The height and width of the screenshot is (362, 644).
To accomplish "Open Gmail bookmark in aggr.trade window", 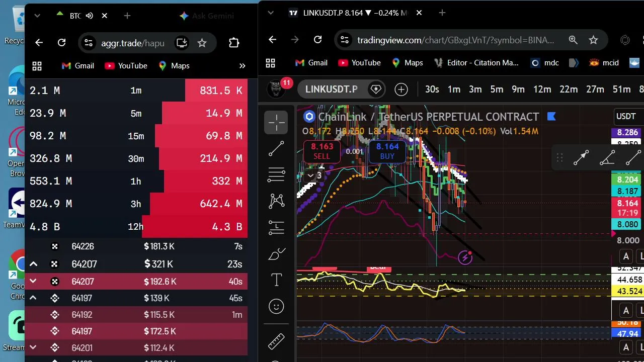I will (x=77, y=66).
